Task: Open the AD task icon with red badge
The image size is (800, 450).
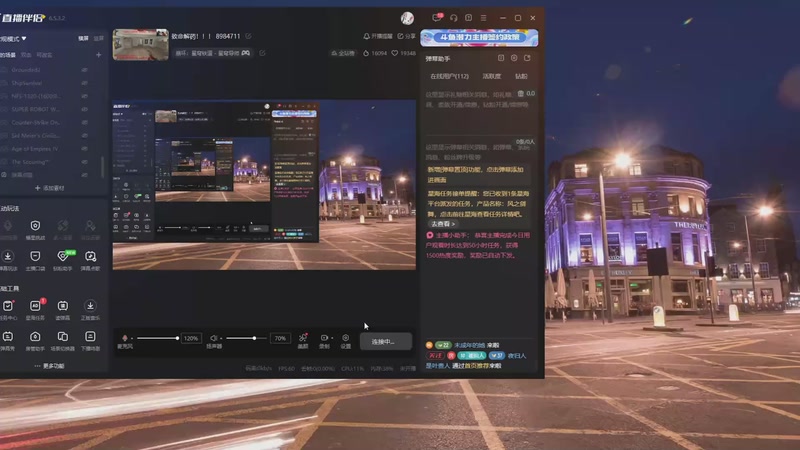Action: (35, 306)
